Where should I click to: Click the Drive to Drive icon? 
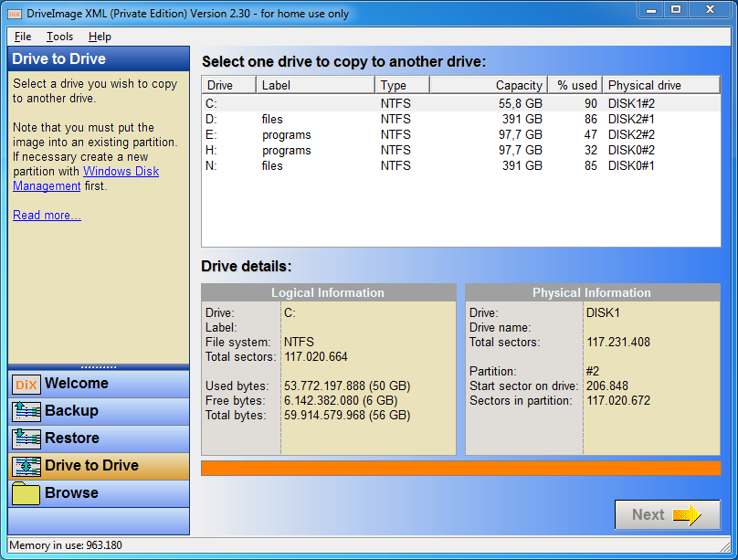point(26,466)
